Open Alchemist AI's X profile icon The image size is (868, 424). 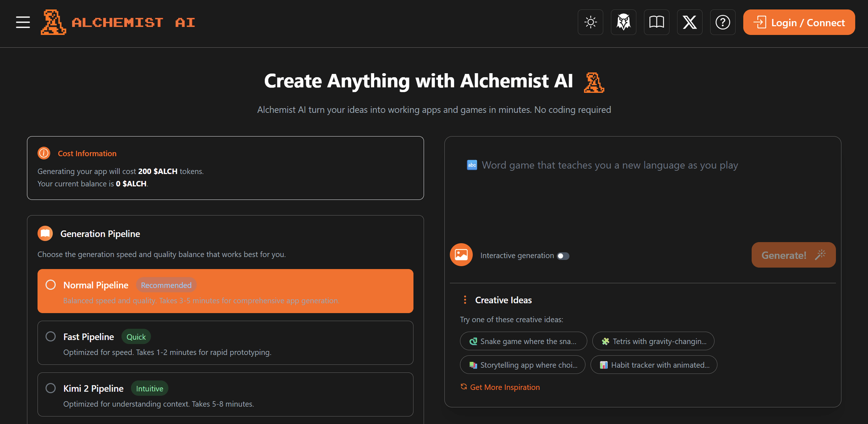[689, 22]
